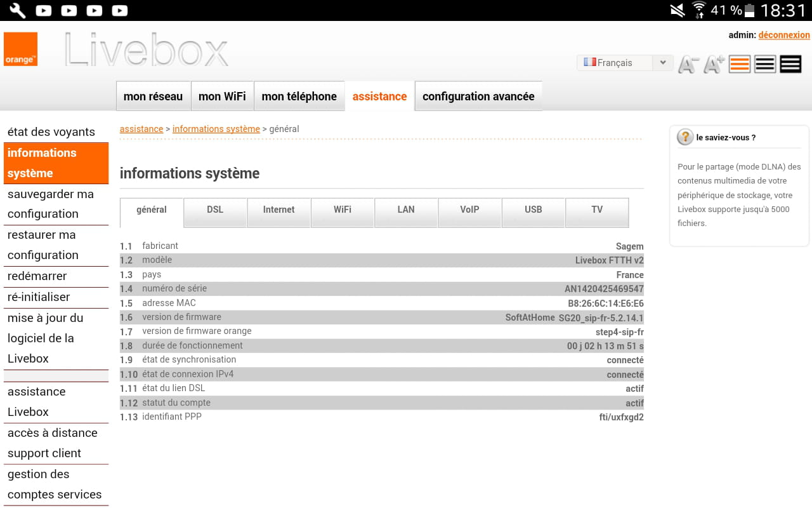Viewport: 812px width, 508px height.
Task: Open the 'configuration avancée' menu tab
Action: (478, 97)
